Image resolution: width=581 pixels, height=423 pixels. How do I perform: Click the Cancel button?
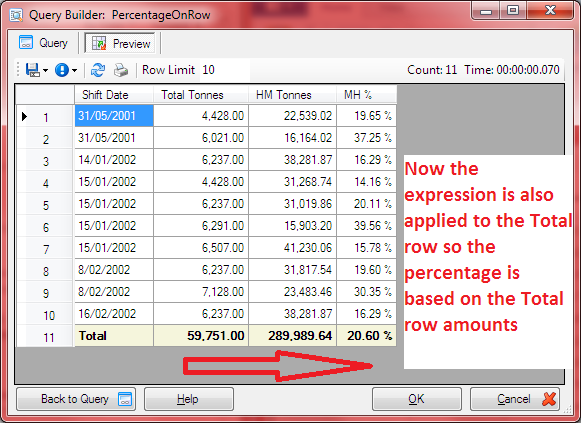pos(515,399)
